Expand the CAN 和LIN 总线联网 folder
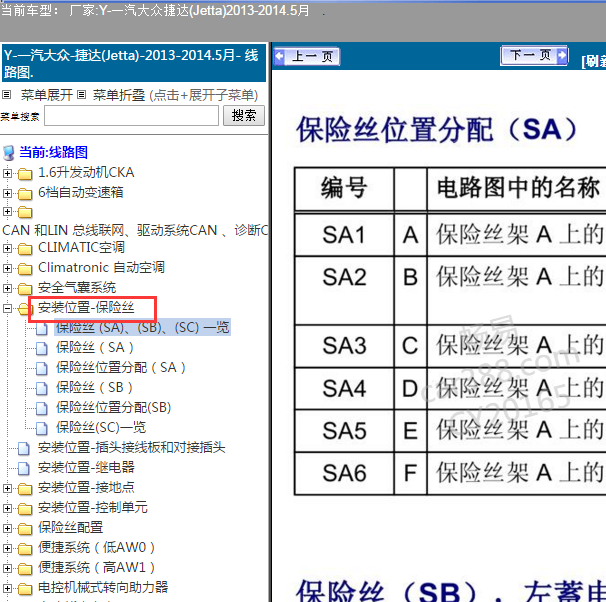This screenshot has height=602, width=606. point(7,211)
